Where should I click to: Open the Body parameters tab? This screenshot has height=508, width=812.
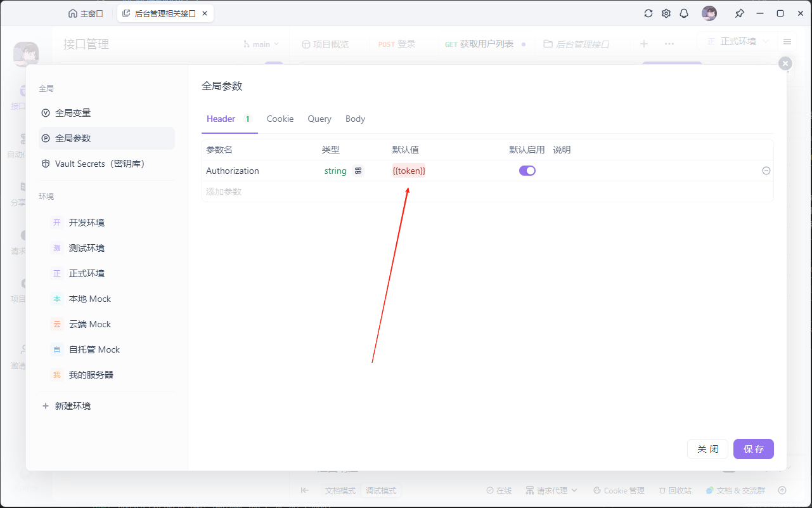click(x=355, y=119)
